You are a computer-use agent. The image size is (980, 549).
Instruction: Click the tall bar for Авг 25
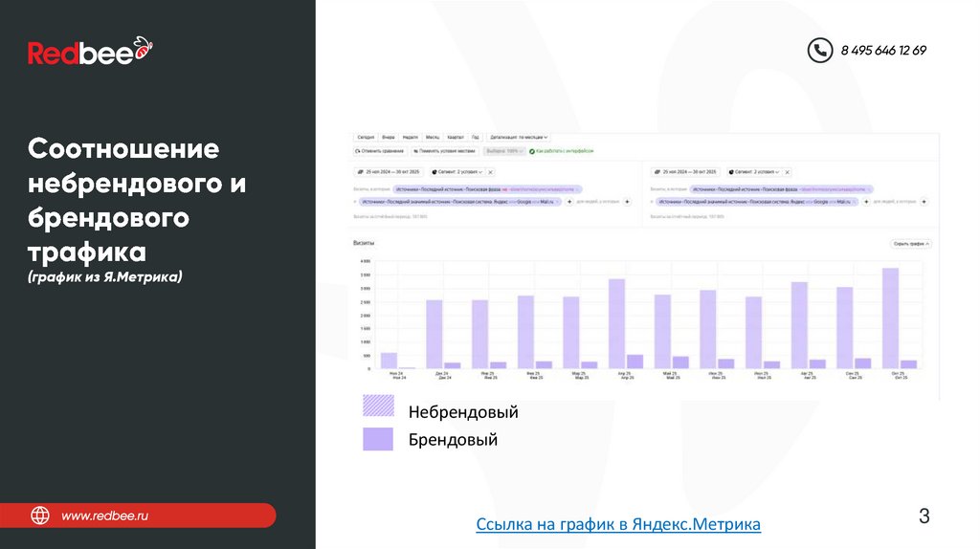pos(799,325)
